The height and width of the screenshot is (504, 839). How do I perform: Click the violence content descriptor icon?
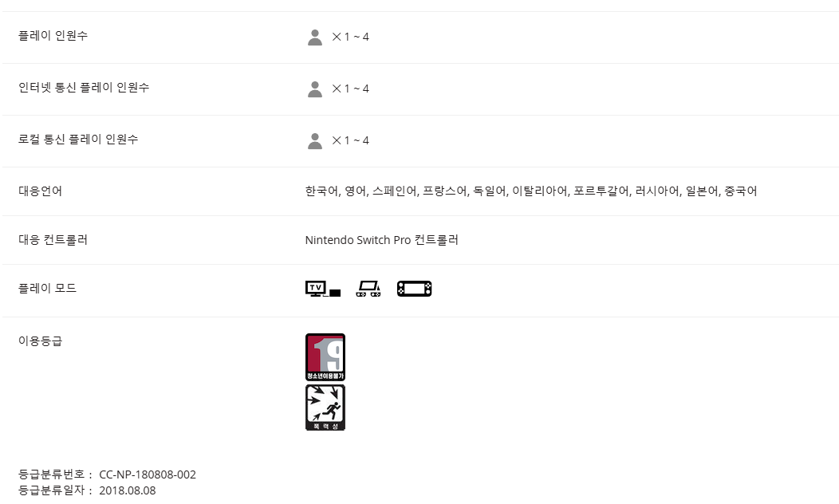pos(325,408)
